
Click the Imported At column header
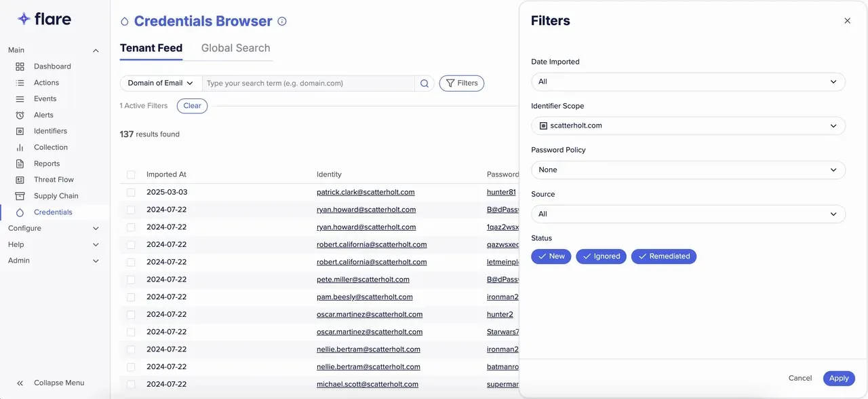point(166,174)
